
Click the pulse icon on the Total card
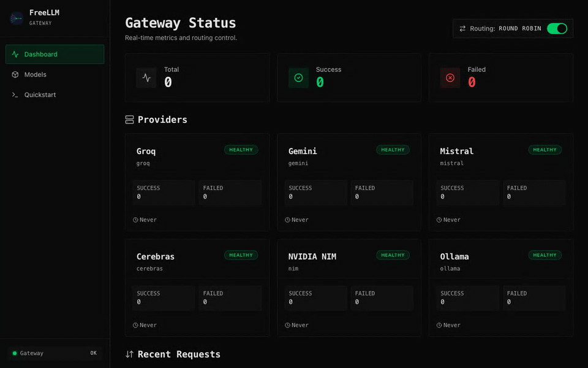(146, 77)
